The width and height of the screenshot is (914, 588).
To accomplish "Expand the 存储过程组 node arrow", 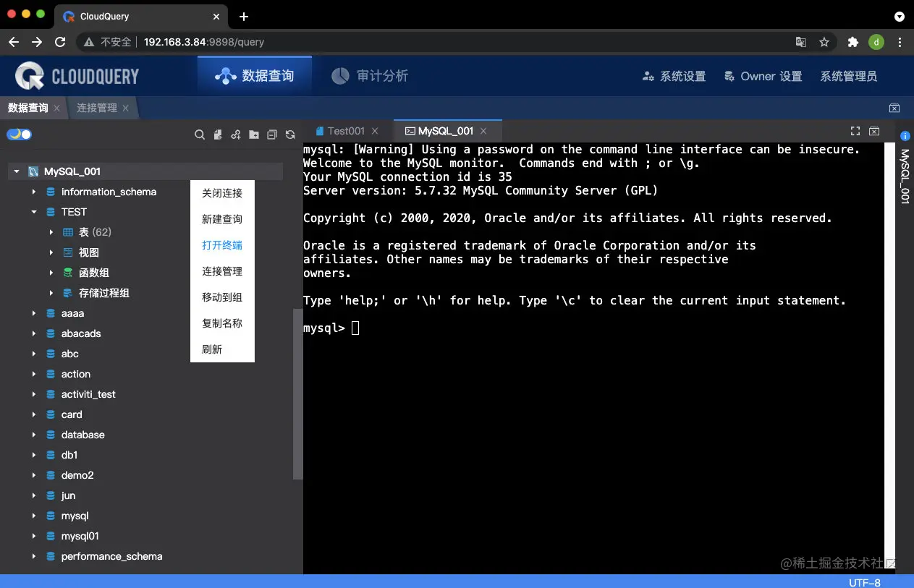I will (x=51, y=293).
